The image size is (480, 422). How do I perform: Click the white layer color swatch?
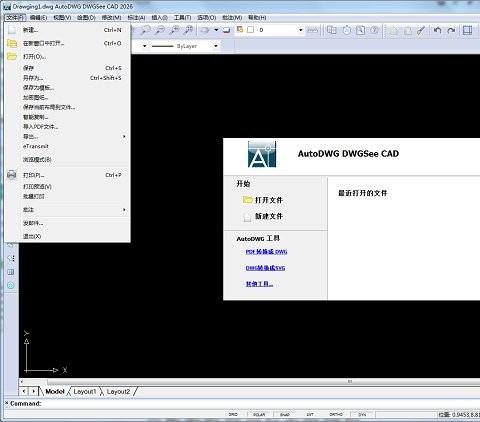tap(251, 30)
